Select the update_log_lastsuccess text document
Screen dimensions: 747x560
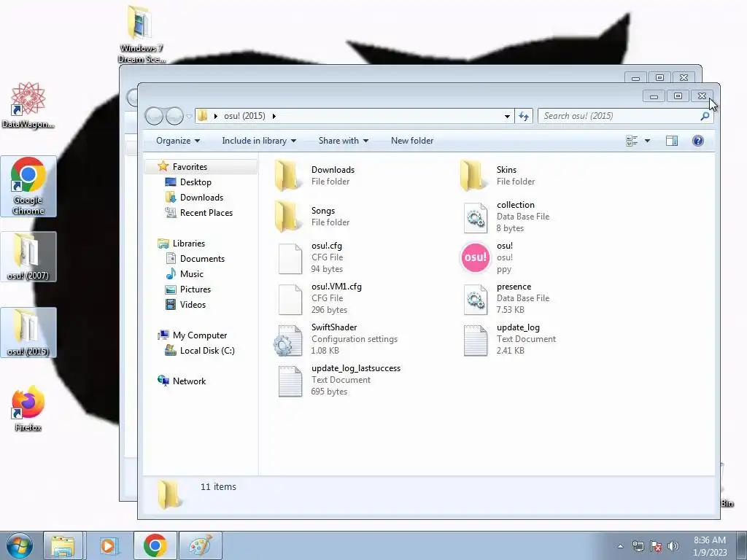tap(338, 380)
